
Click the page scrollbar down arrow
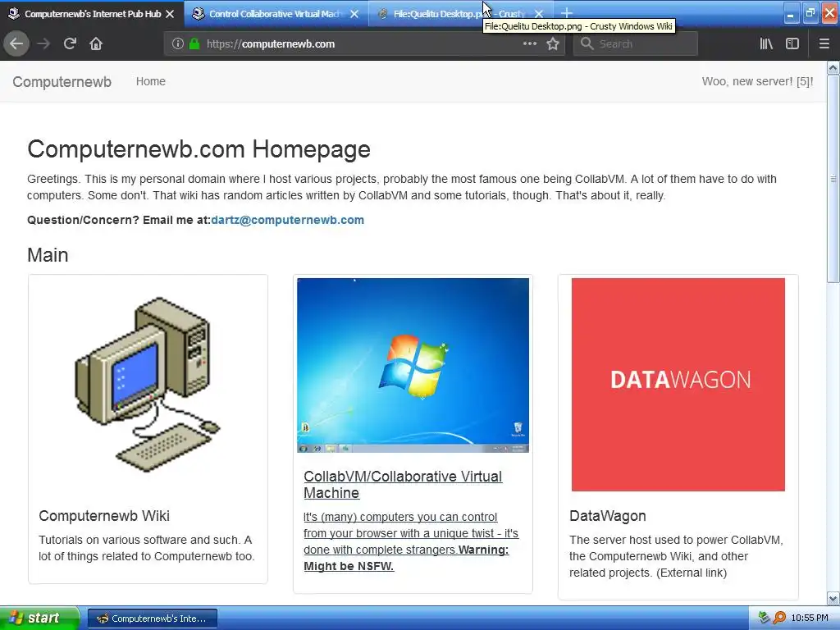pyautogui.click(x=833, y=598)
